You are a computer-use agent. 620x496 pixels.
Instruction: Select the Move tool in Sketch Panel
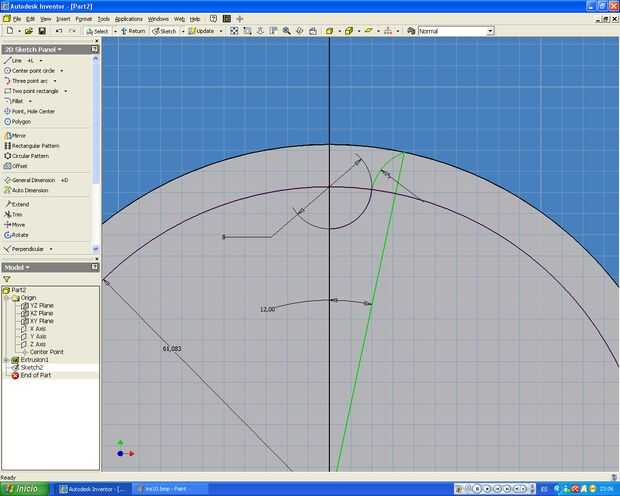(x=14, y=225)
